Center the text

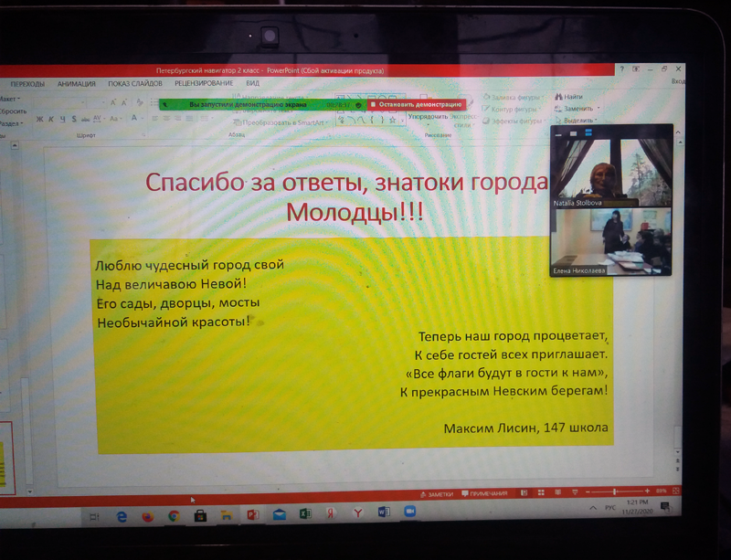[166, 119]
